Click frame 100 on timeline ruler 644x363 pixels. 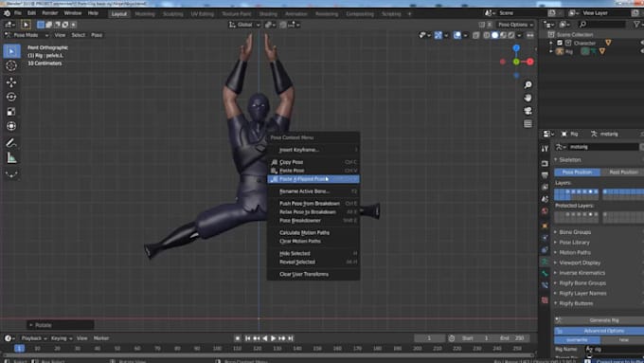(217, 349)
